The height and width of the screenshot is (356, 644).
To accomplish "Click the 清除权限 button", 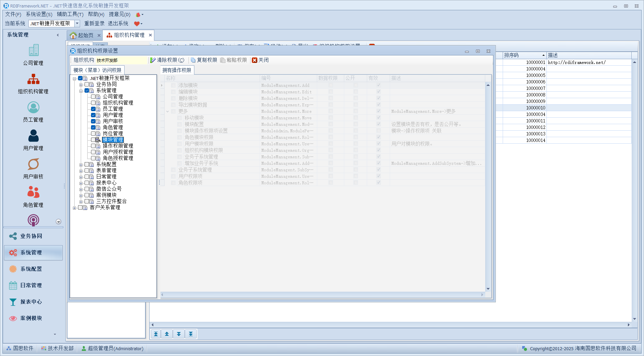I will [x=167, y=60].
